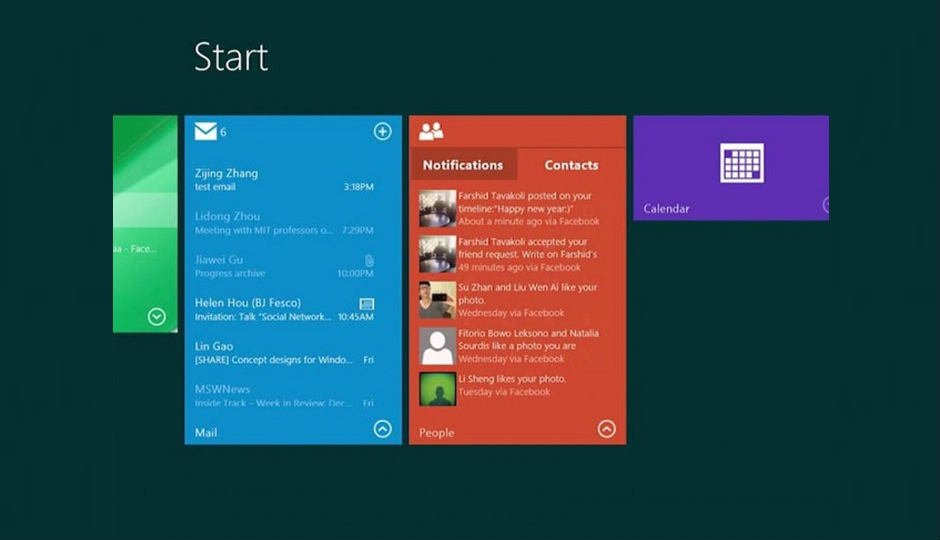Viewport: 940px width, 540px height.
Task: Switch to the Notifications tab
Action: click(463, 165)
